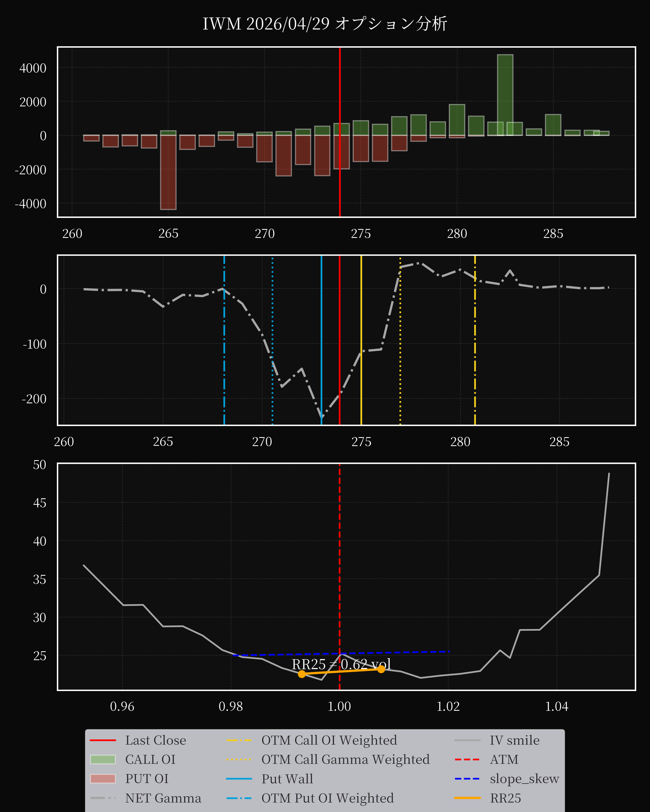Viewport: 650px width, 812px height.
Task: Click the red Last Close line in OI chart
Action: (x=340, y=132)
